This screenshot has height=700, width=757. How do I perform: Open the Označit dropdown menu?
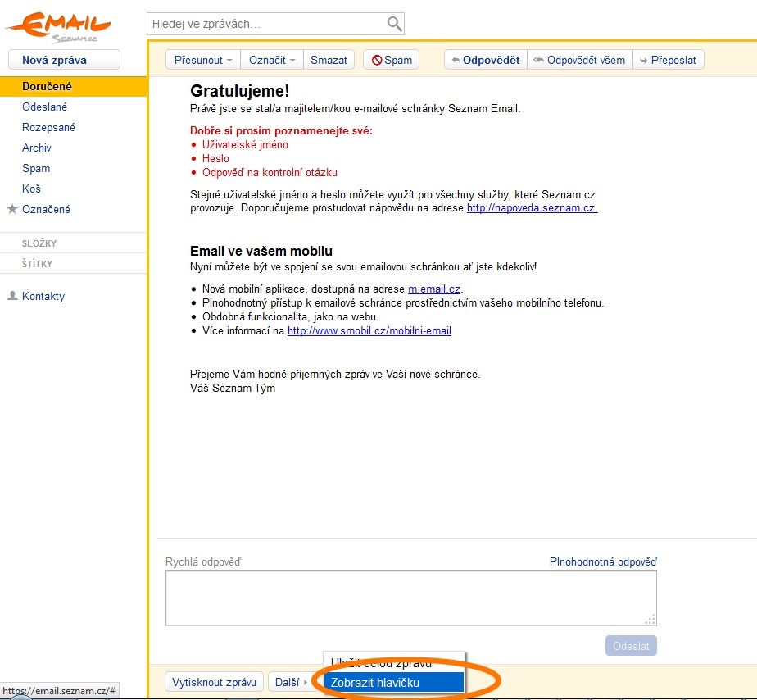point(272,60)
